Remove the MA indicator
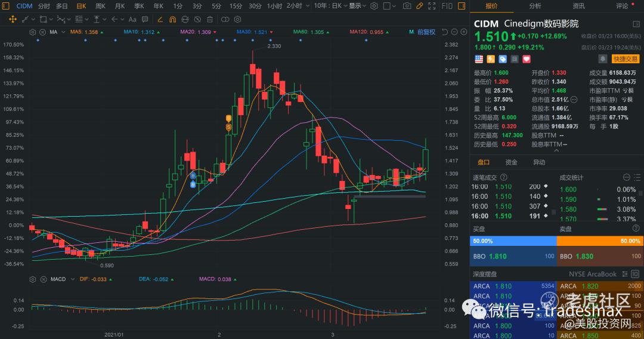This screenshot has width=644, height=339. pyautogui.click(x=43, y=32)
